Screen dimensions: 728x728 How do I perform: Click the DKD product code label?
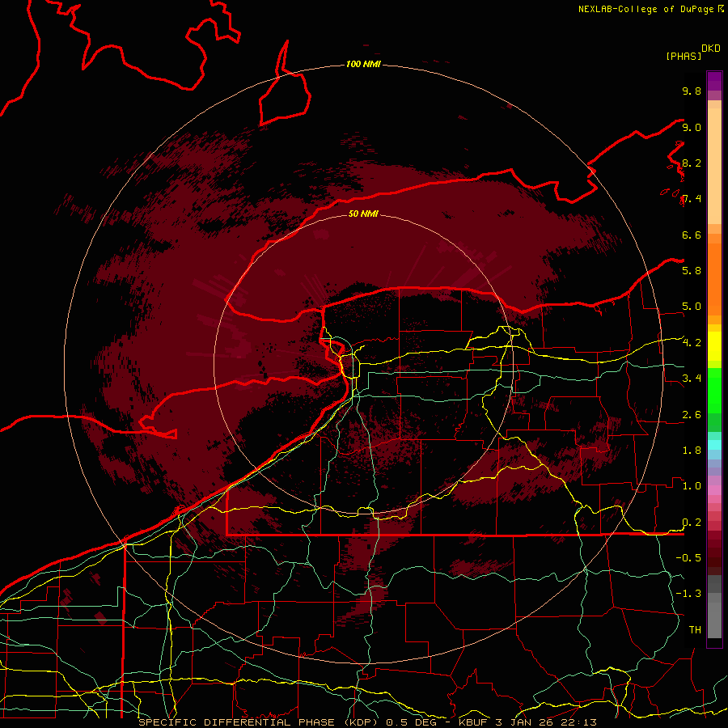click(711, 49)
